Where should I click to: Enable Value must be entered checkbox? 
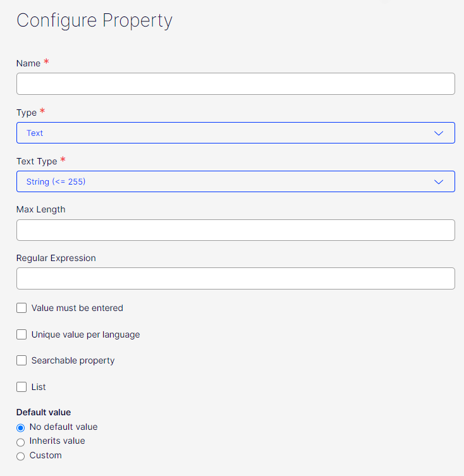(21, 308)
